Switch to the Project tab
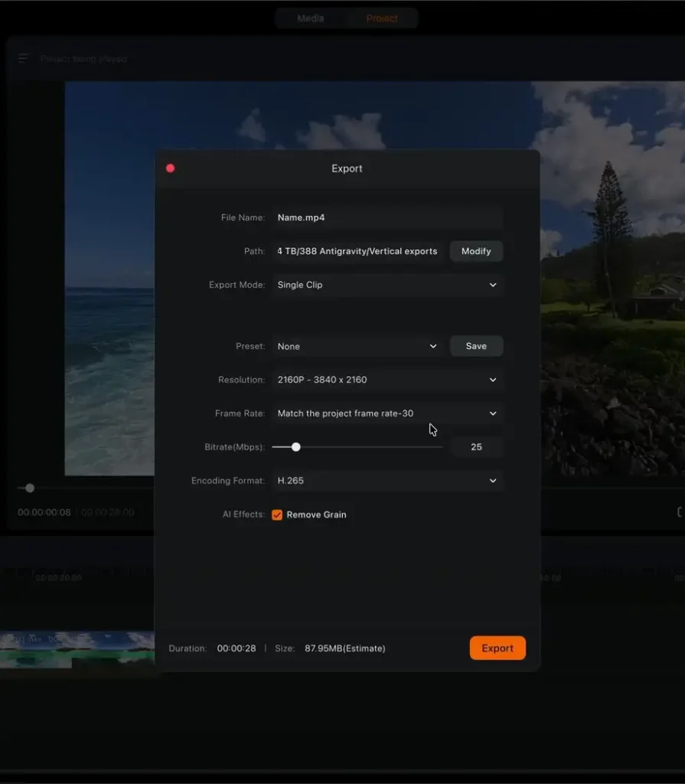685x784 pixels. (x=382, y=18)
